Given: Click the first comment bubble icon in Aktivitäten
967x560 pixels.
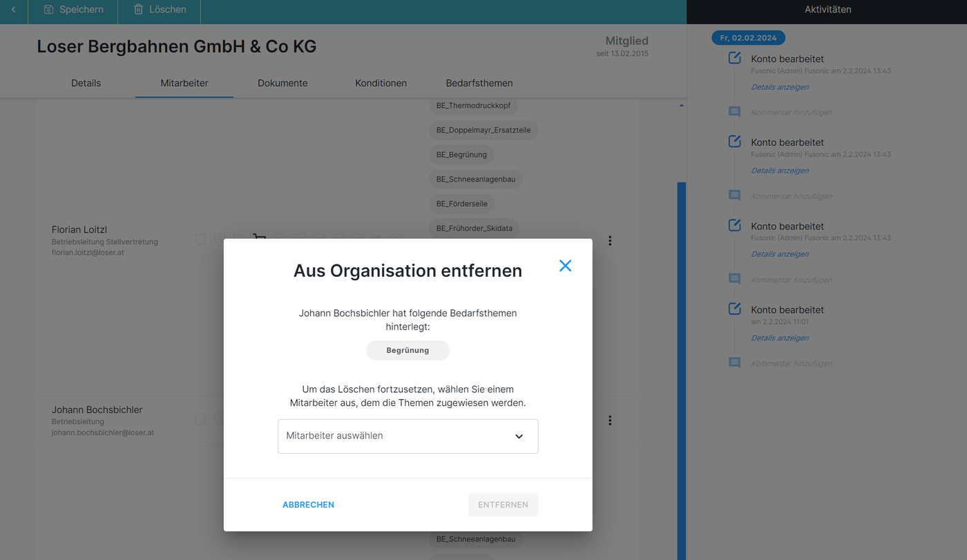Looking at the screenshot, I should pyautogui.click(x=735, y=112).
